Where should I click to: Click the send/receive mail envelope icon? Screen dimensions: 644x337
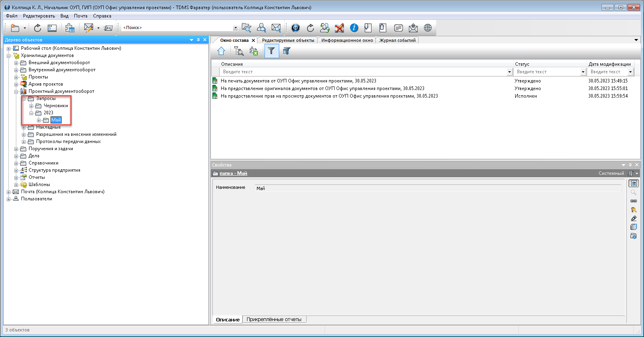click(108, 28)
